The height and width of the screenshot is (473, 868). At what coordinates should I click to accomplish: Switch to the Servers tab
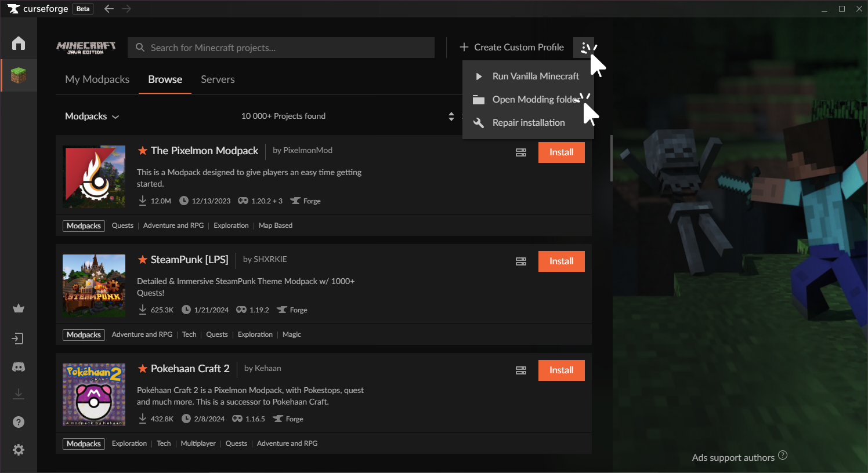[218, 79]
